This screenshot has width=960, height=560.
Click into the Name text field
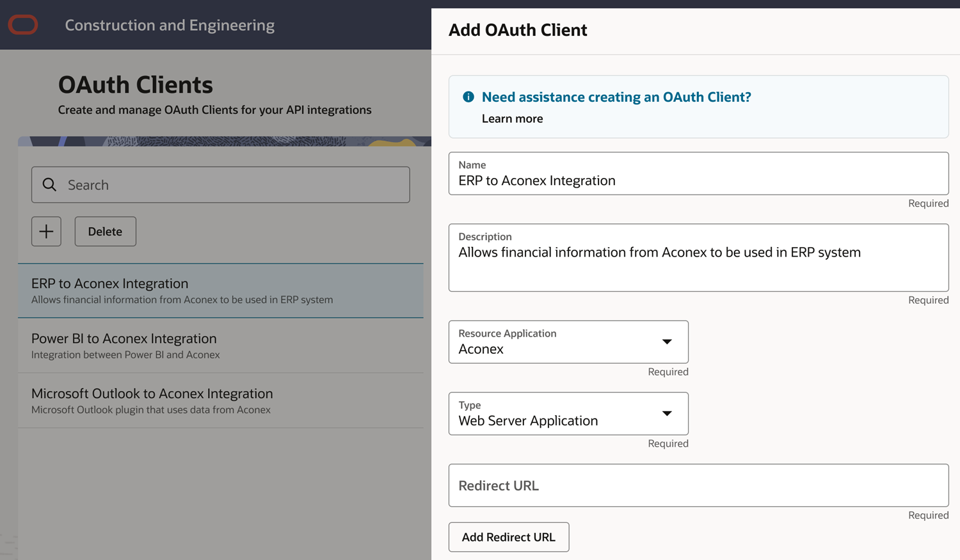point(698,180)
